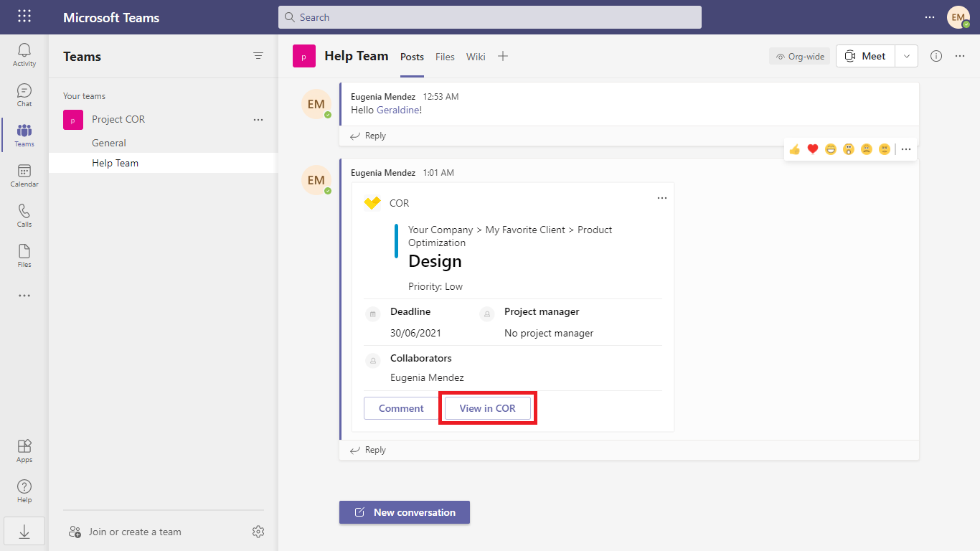Screen dimensions: 980x551
Task: Click the Help Team pink channel avatar
Action: 304,56
